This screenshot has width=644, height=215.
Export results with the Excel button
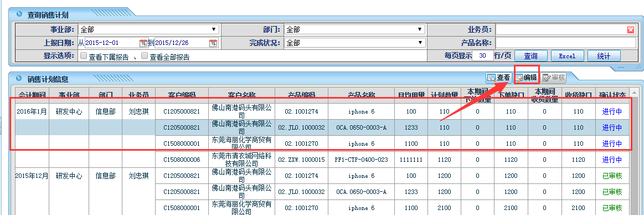point(568,56)
